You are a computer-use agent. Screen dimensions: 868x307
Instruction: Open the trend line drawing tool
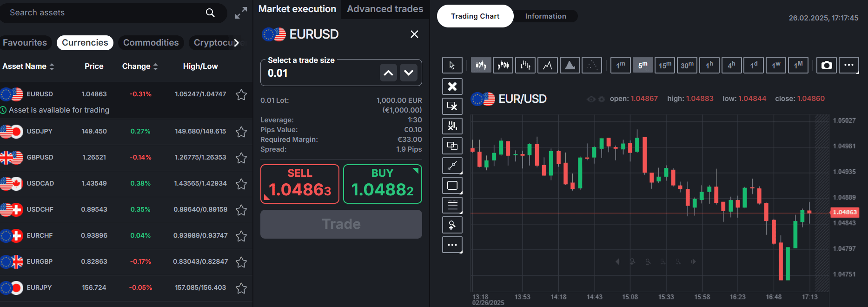click(452, 165)
